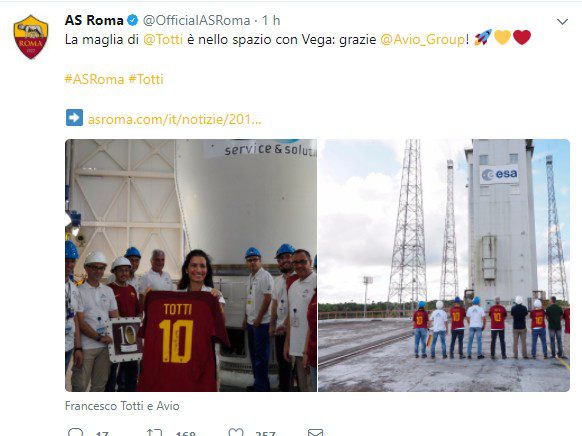The image size is (582, 436).
Task: Open the @Totti mention
Action: pos(163,39)
